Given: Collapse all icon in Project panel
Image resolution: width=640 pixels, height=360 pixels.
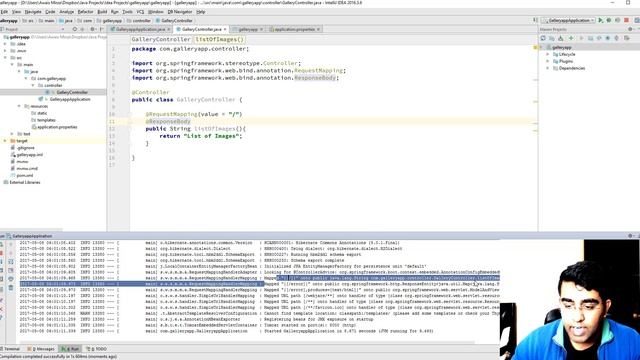Looking at the screenshot, I should coord(83,29).
